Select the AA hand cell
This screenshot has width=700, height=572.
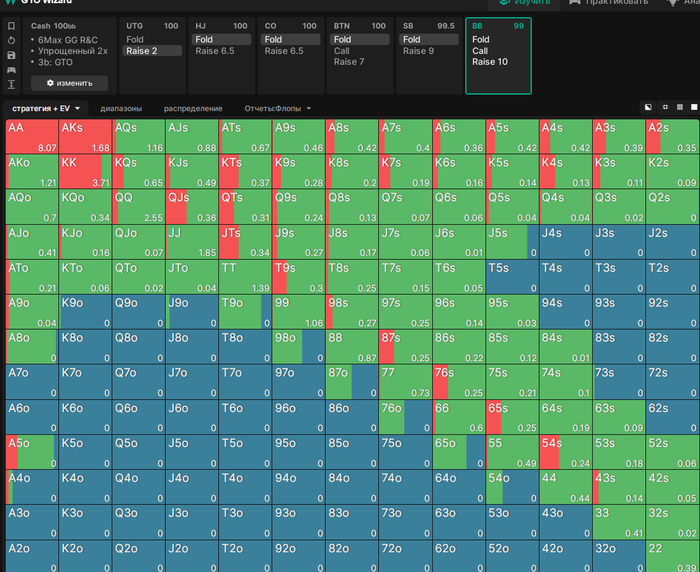pos(32,137)
